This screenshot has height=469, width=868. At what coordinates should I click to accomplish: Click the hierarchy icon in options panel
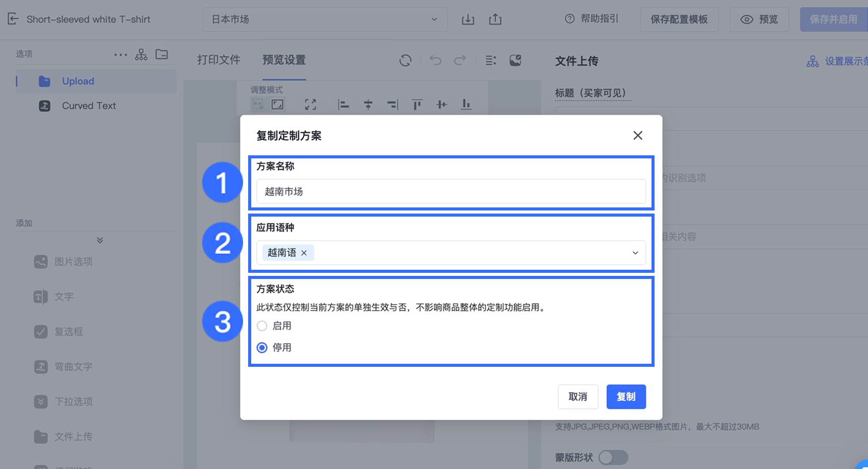coord(141,55)
